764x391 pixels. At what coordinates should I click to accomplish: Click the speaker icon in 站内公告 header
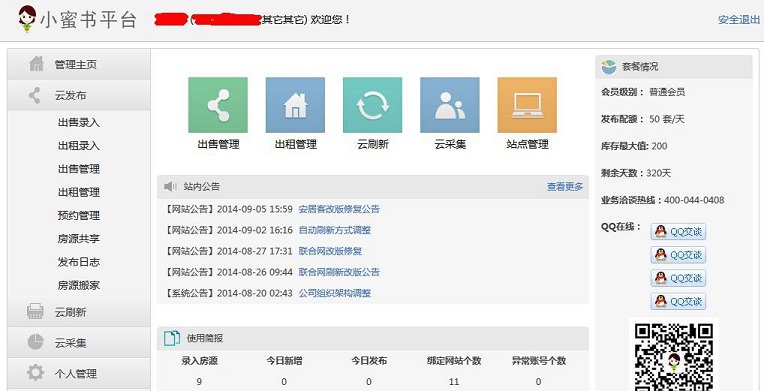(x=170, y=186)
